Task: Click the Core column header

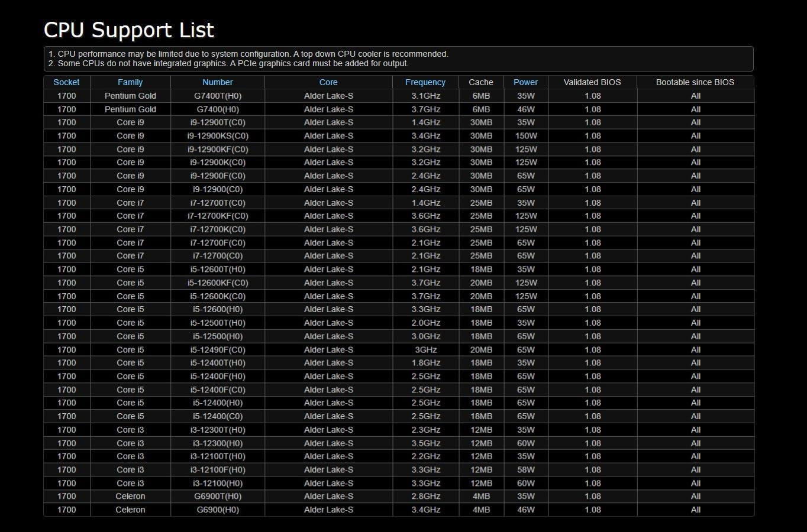Action: (328, 82)
